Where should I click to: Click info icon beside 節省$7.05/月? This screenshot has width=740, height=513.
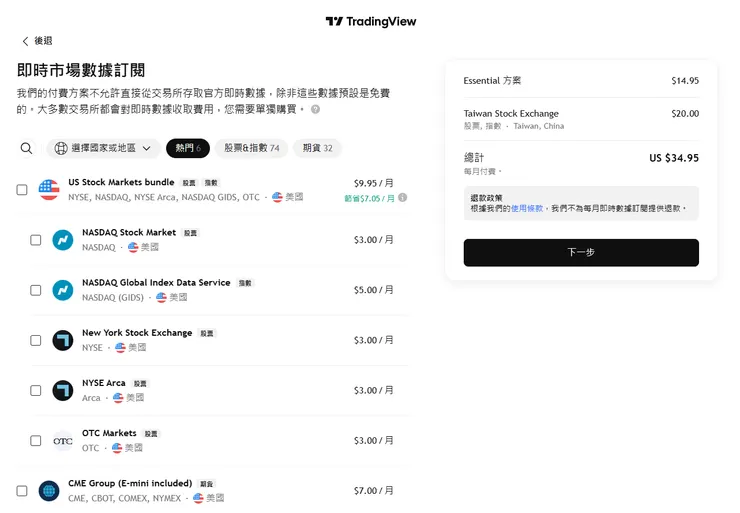coord(403,198)
